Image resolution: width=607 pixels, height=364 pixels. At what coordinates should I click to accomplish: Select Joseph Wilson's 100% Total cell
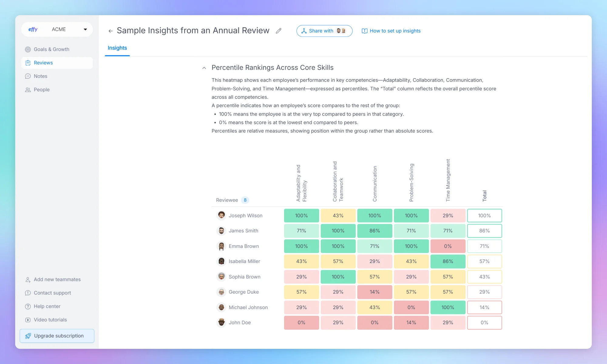pos(484,215)
